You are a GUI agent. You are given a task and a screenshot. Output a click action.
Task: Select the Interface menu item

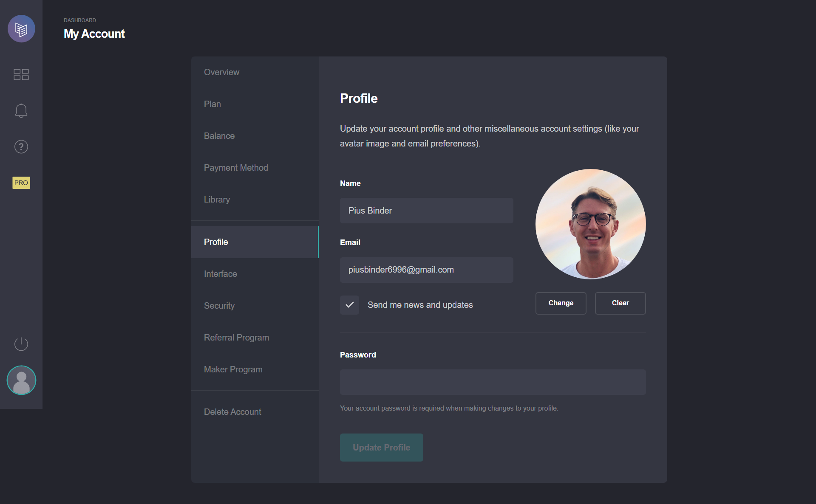click(x=255, y=274)
